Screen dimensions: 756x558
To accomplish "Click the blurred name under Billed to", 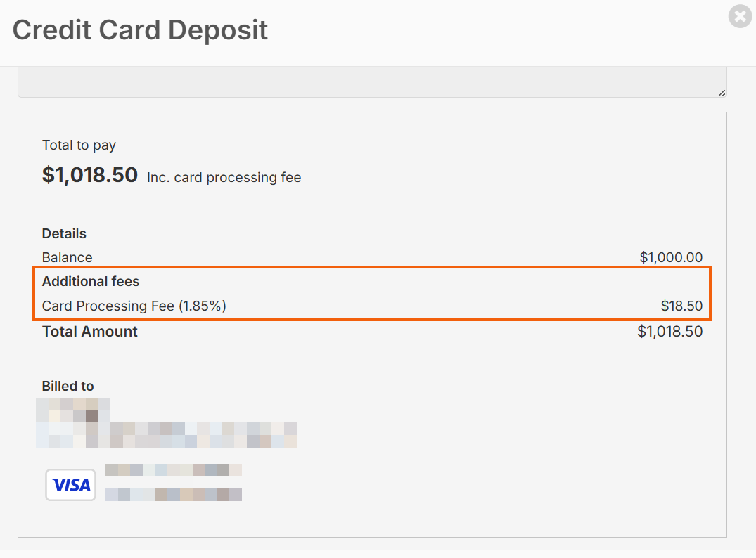I will pos(73,410).
